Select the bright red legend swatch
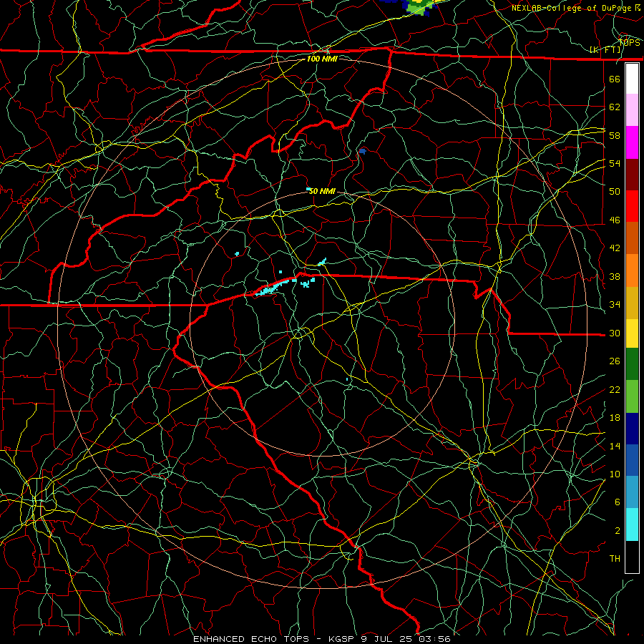The width and height of the screenshot is (644, 644). coord(632,206)
